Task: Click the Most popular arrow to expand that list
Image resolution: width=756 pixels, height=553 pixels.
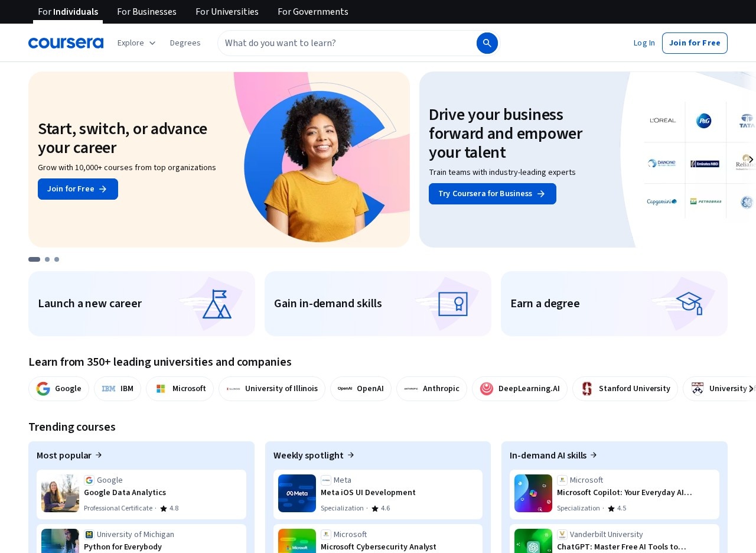Action: [99, 455]
